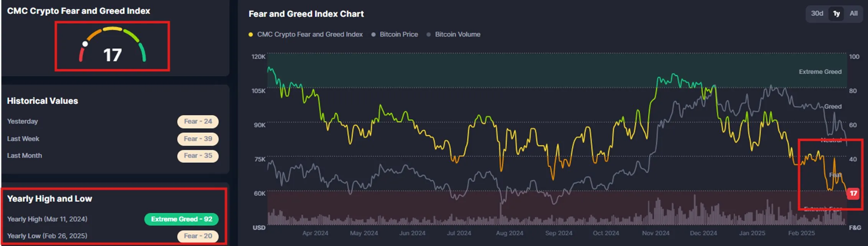Screen dimensions: 868x246
Task: Show All time chart range
Action: 853,14
